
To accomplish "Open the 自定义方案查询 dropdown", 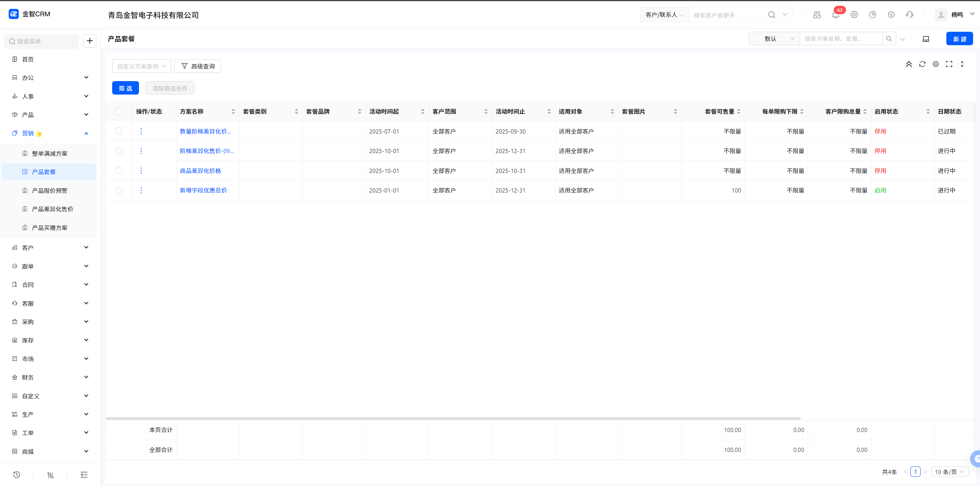I will click(x=141, y=66).
